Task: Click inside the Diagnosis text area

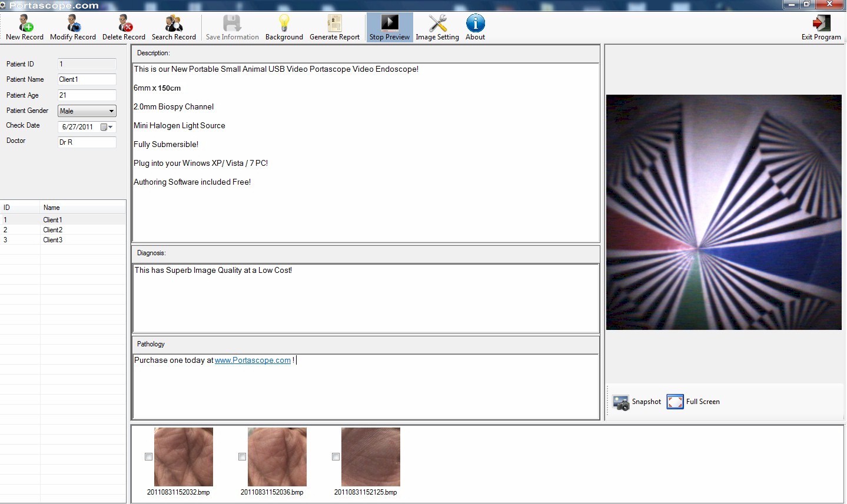Action: (366, 298)
